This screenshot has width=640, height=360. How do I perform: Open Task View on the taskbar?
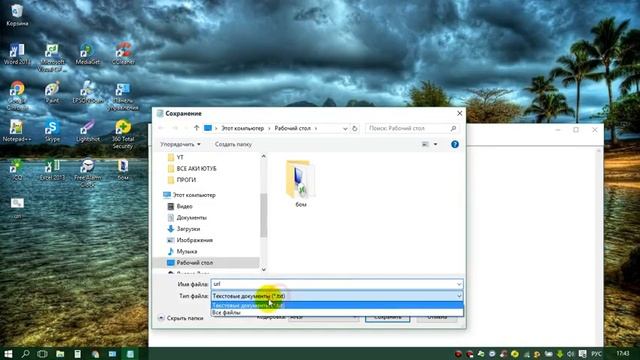click(x=42, y=354)
